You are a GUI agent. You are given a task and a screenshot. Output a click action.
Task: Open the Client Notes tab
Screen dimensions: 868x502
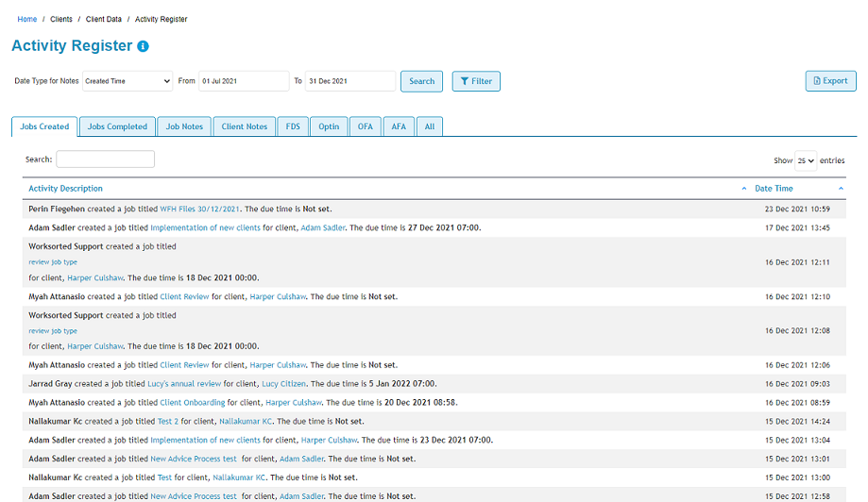pyautogui.click(x=244, y=126)
